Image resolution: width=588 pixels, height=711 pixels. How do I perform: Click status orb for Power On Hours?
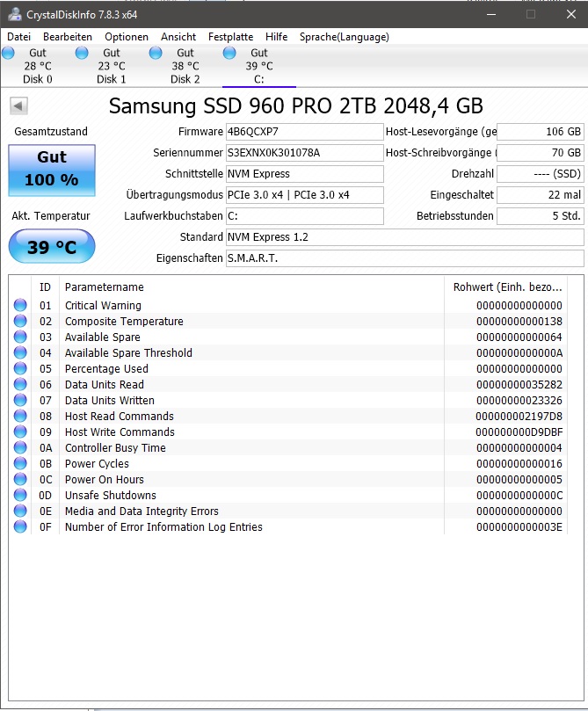20,479
